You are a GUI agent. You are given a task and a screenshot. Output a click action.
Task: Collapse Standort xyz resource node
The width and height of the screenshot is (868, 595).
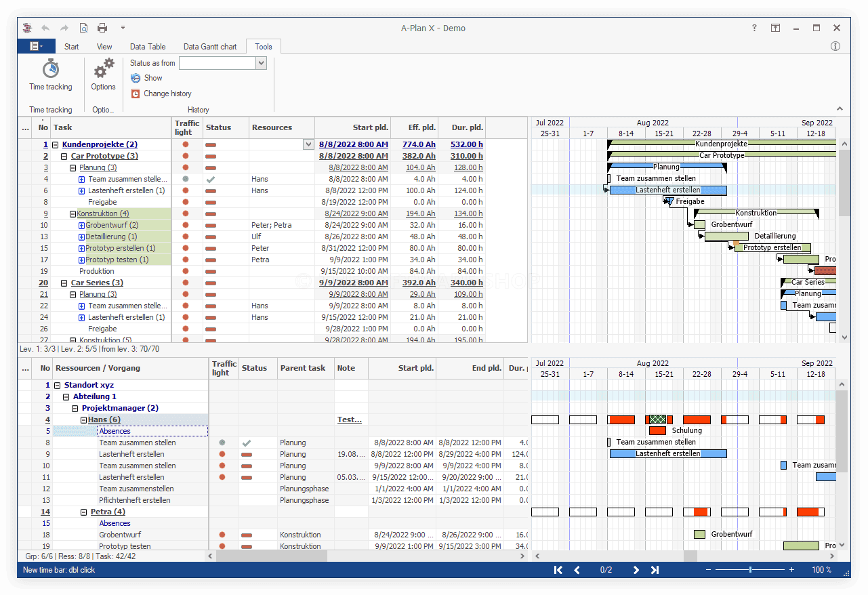[58, 385]
